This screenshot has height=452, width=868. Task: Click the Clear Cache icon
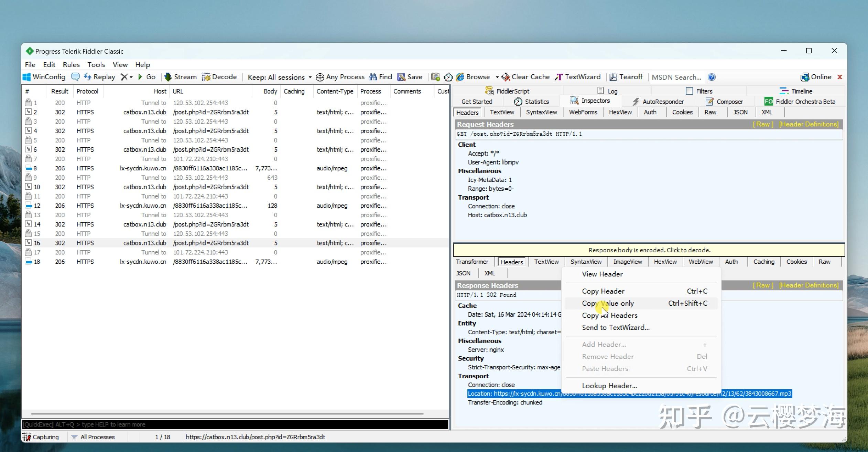tap(506, 77)
